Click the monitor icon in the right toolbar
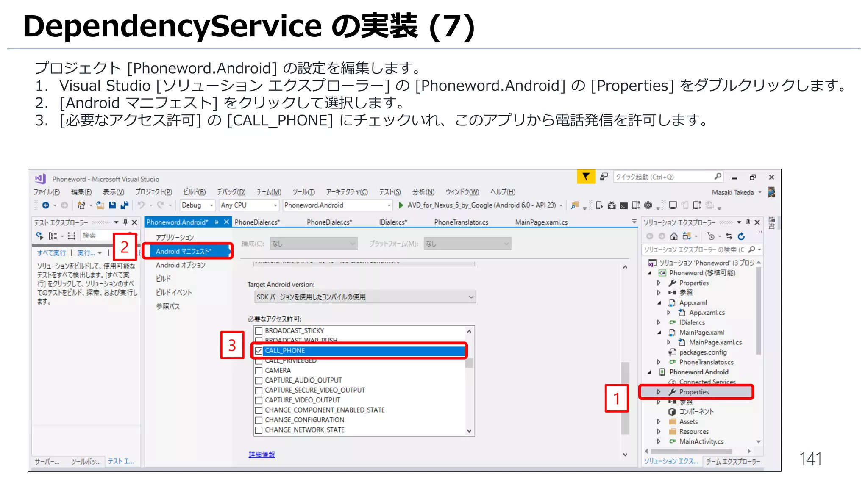Screen dimensions: 868x488 (x=673, y=205)
